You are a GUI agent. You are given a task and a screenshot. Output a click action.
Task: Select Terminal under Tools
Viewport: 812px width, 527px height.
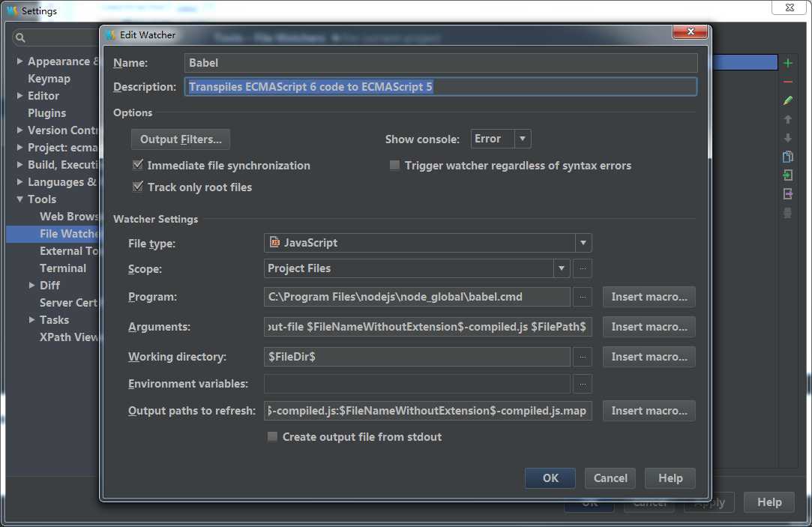(x=63, y=268)
